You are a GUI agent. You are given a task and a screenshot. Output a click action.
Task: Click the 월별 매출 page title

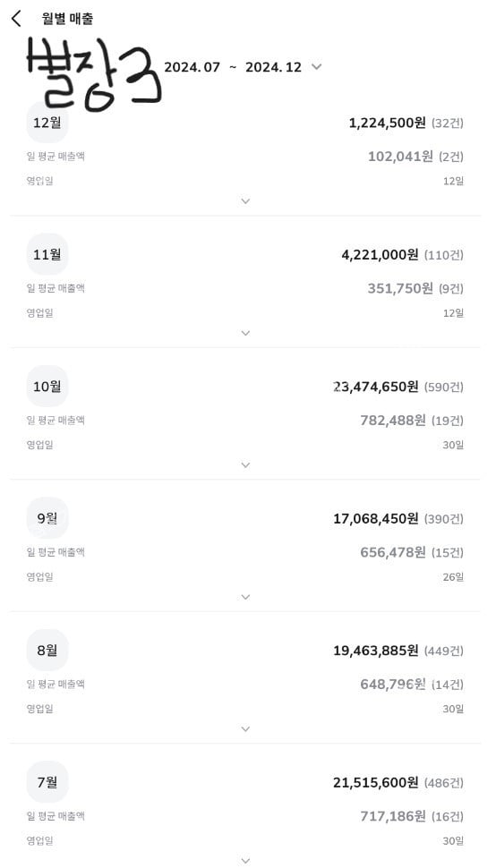(67, 19)
